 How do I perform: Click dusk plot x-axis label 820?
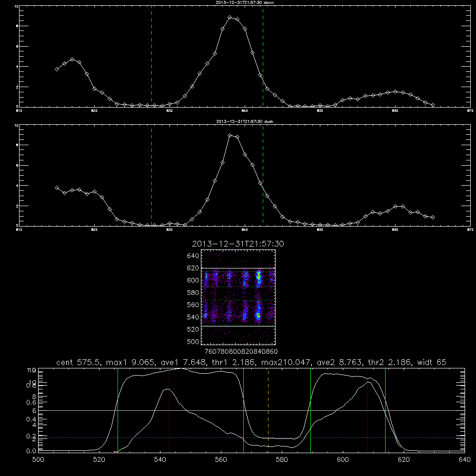(x=94, y=230)
